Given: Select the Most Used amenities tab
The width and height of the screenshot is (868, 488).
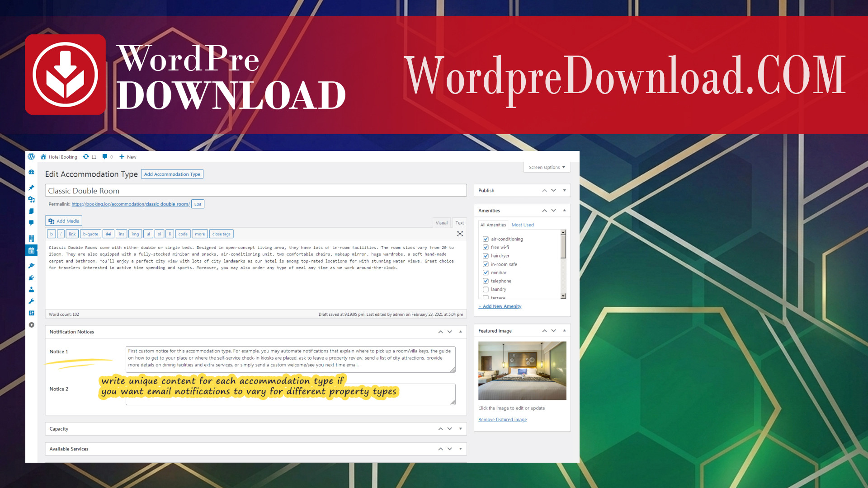Looking at the screenshot, I should click(522, 225).
